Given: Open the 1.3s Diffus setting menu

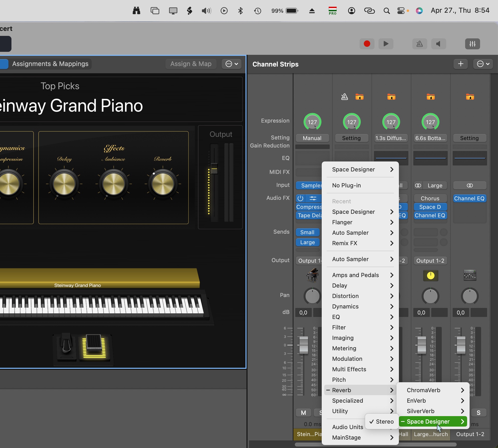Looking at the screenshot, I should (391, 138).
